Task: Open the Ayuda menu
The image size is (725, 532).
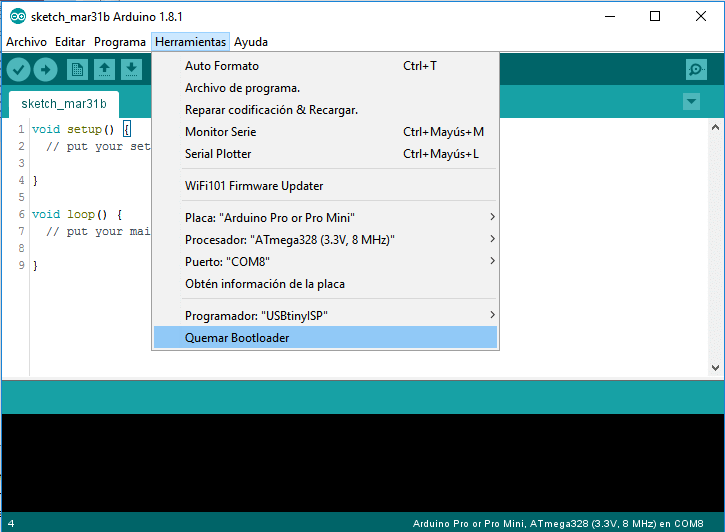Action: [x=251, y=42]
